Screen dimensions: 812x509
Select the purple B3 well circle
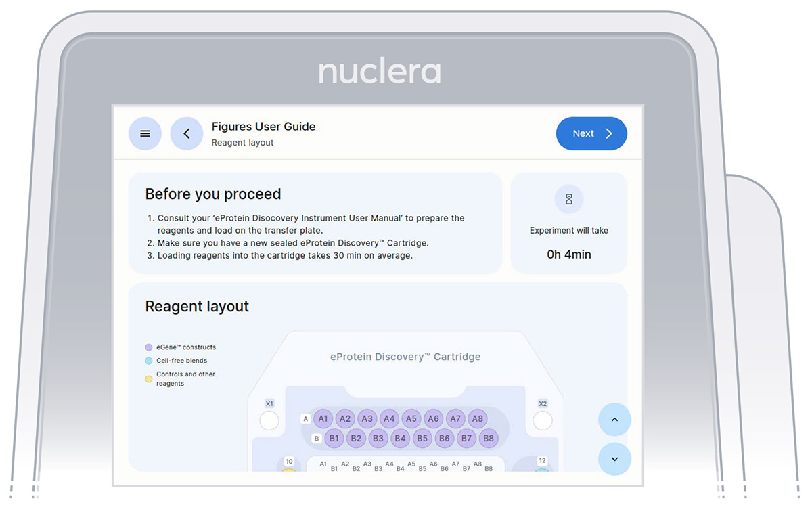(378, 439)
